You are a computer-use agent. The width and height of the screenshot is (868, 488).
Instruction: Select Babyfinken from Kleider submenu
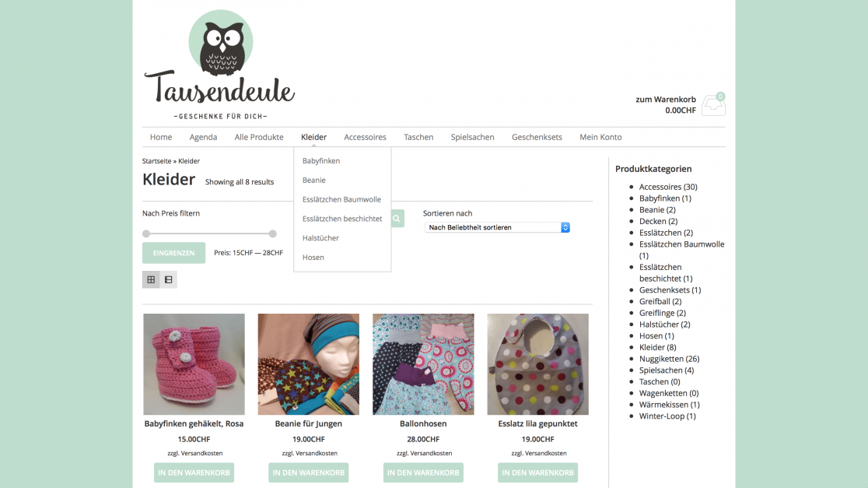[x=321, y=160]
